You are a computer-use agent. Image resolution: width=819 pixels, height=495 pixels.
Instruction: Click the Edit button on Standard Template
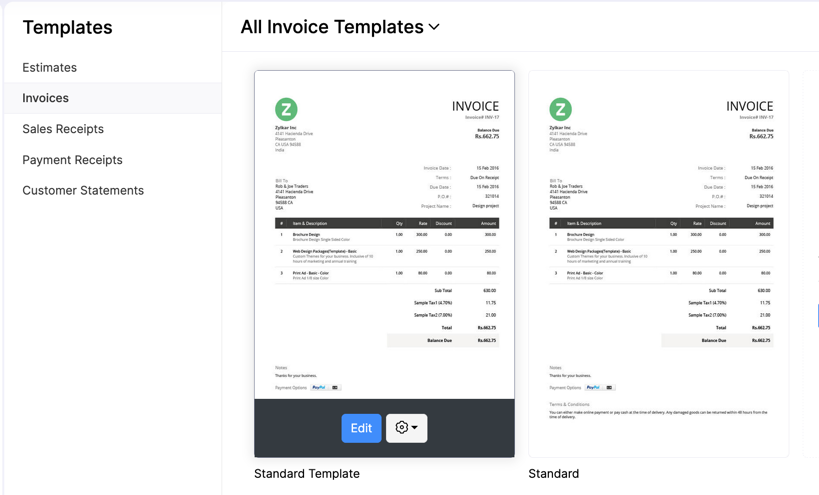[x=361, y=428]
